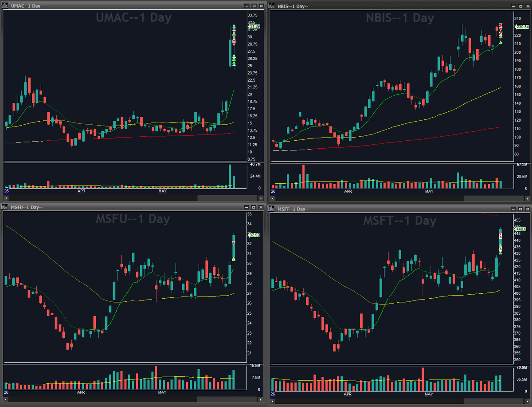The width and height of the screenshot is (532, 407).
Task: Click the MSFU current price label 32.92
Action: (254, 235)
